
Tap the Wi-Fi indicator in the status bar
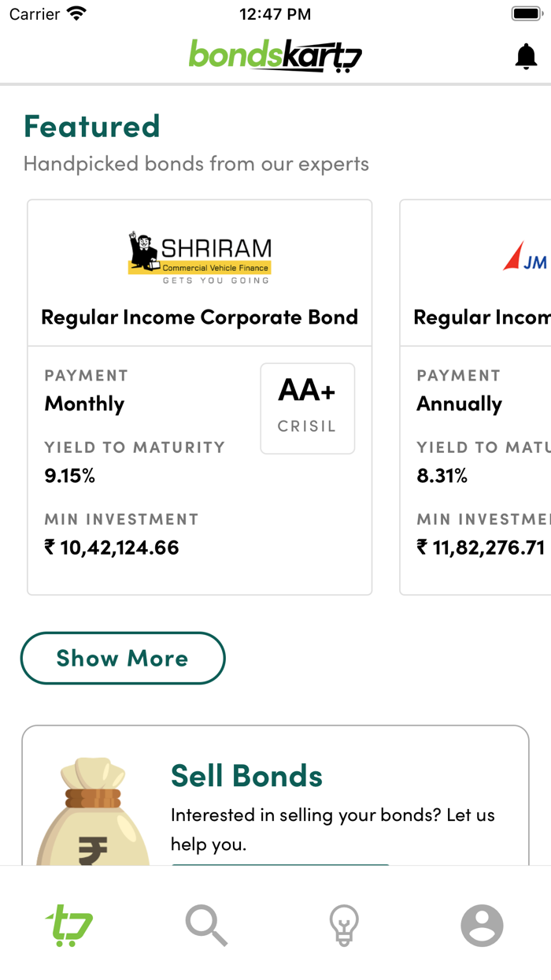pyautogui.click(x=76, y=13)
